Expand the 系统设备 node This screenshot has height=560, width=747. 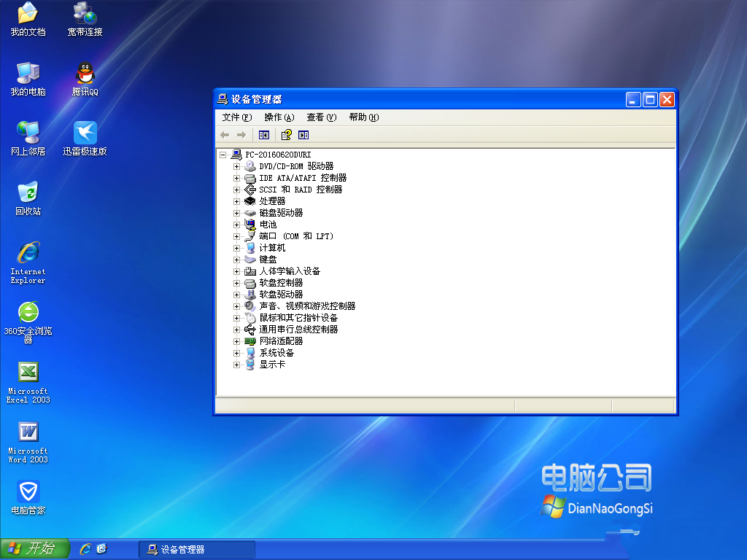pyautogui.click(x=236, y=354)
